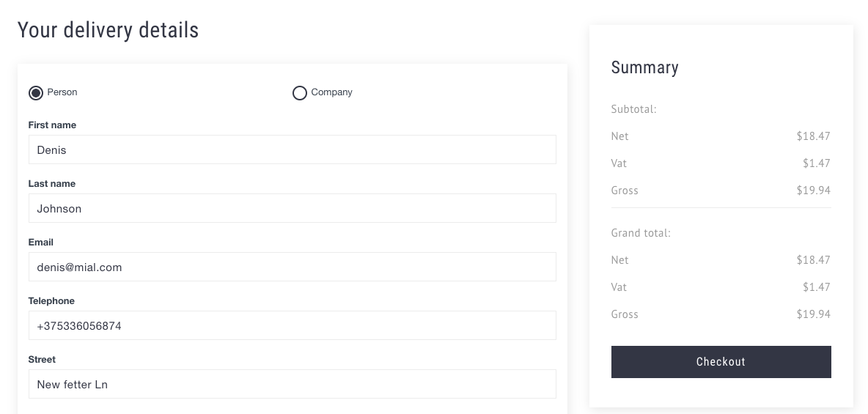Click the 'Net' label under Grand total
Screen dimensions: 868x414
620,260
